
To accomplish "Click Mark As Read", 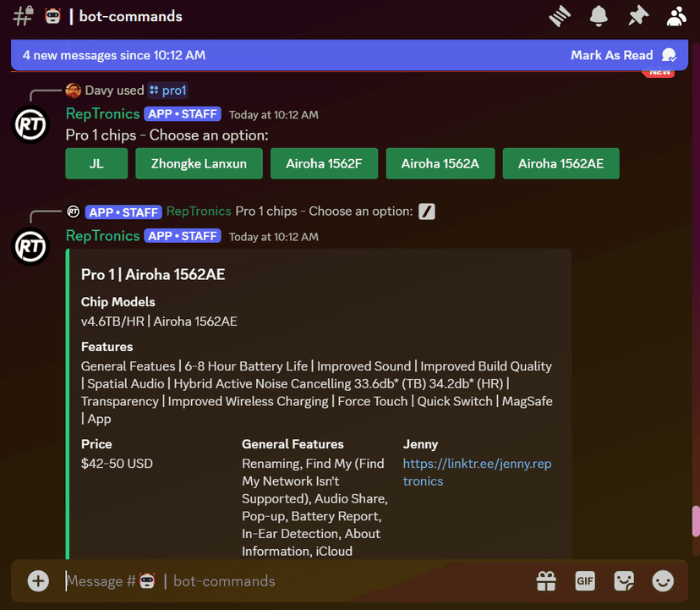I will pos(623,55).
